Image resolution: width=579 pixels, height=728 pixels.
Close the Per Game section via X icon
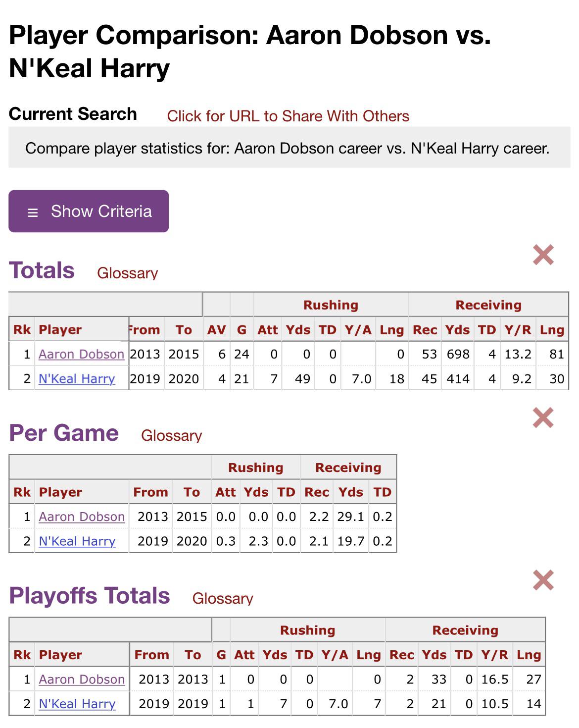tap(543, 417)
